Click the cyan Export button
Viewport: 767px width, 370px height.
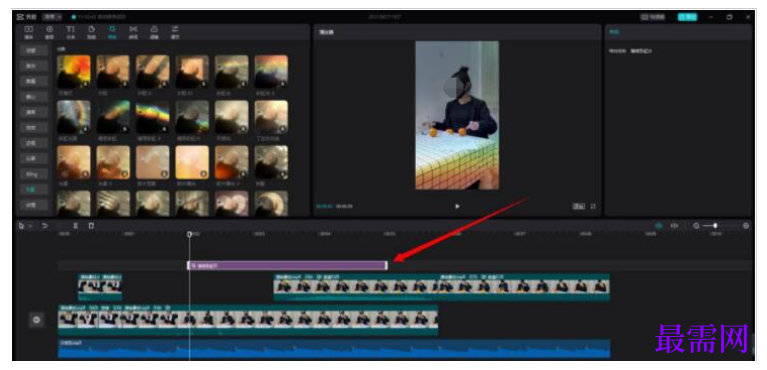(687, 17)
